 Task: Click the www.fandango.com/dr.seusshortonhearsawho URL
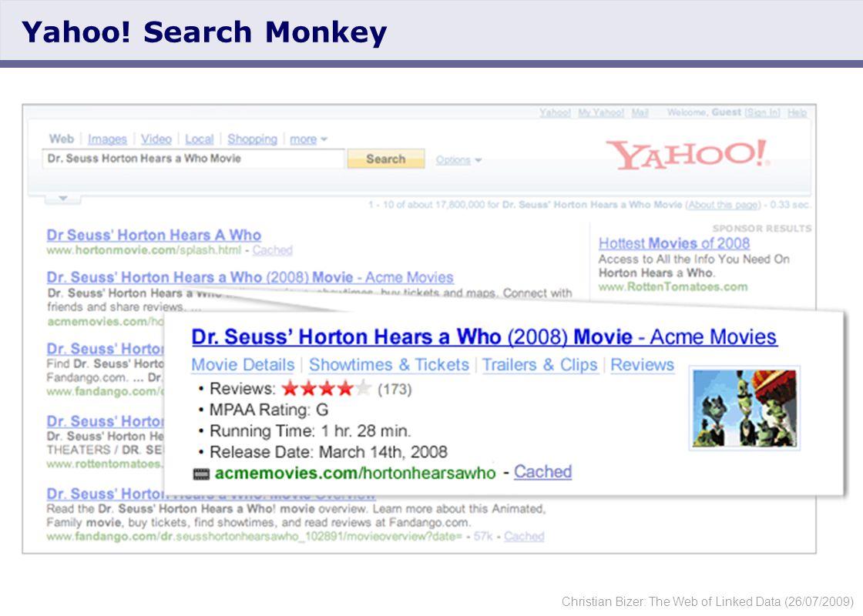pyautogui.click(x=254, y=536)
